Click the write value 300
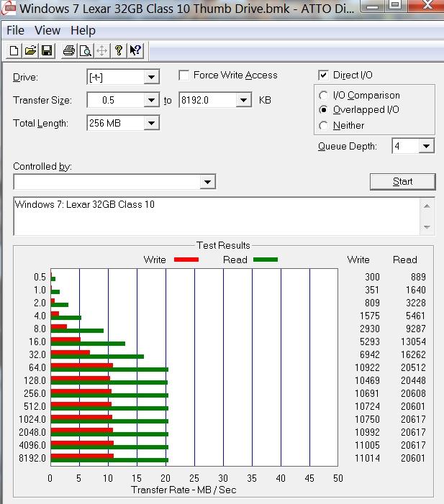This screenshot has height=504, width=444. coord(372,277)
